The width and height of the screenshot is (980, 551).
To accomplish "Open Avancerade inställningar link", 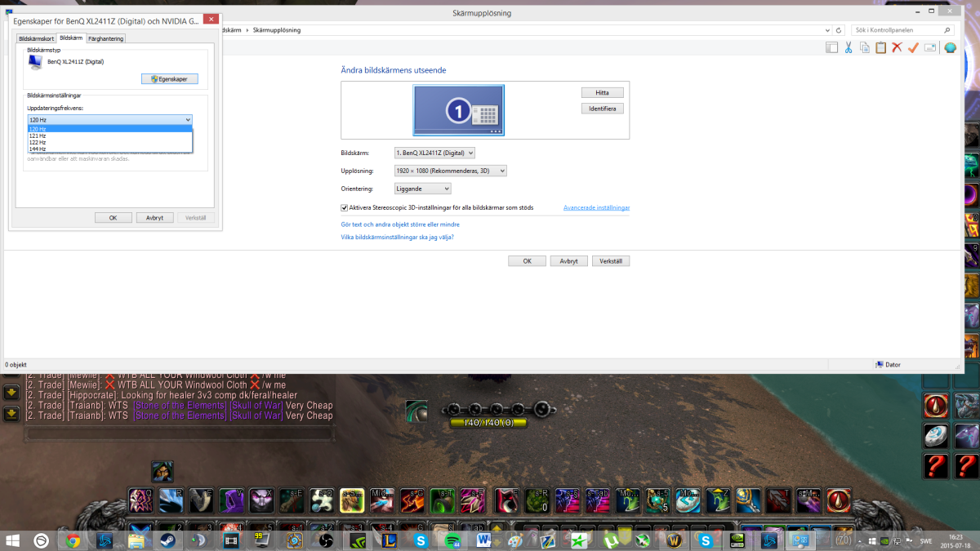I will tap(596, 207).
